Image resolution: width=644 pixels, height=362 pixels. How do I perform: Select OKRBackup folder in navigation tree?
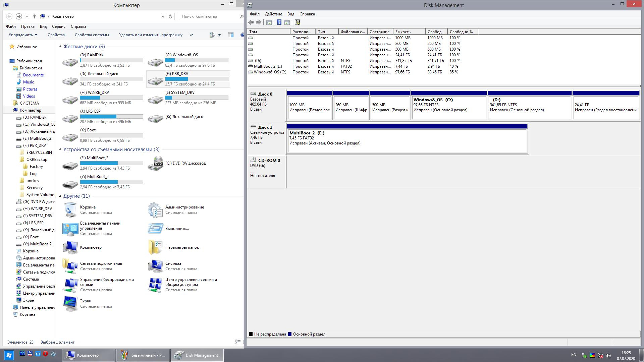click(37, 160)
